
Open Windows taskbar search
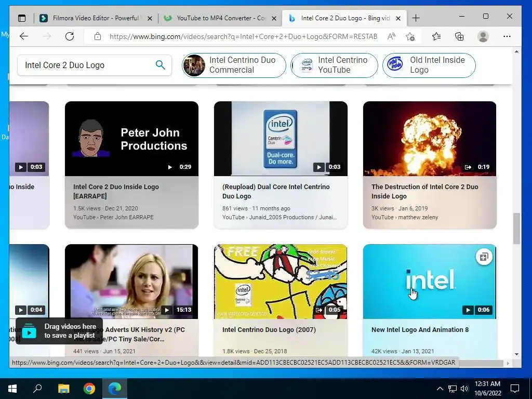pyautogui.click(x=37, y=389)
